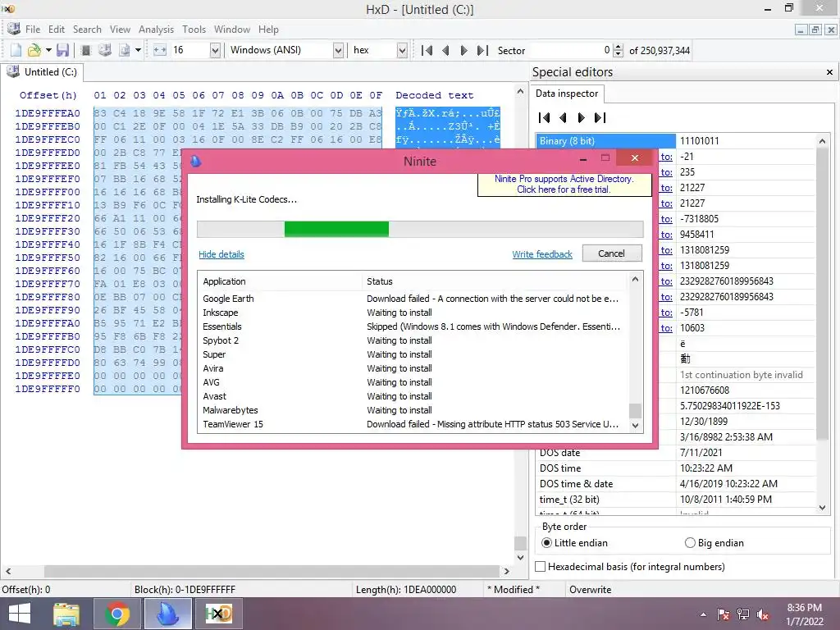Jump to first sector in HxD toolbar

pos(427,50)
